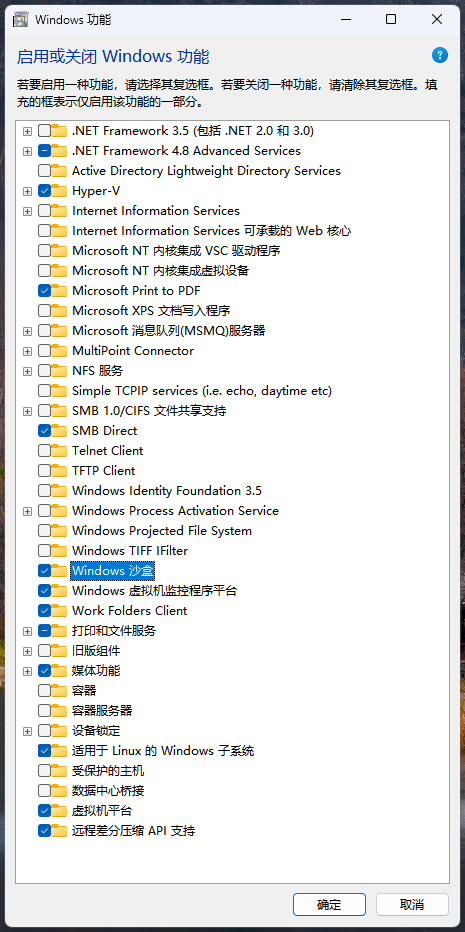Select the Windows Projected File System row
Image resolution: width=465 pixels, height=932 pixels.
point(162,531)
